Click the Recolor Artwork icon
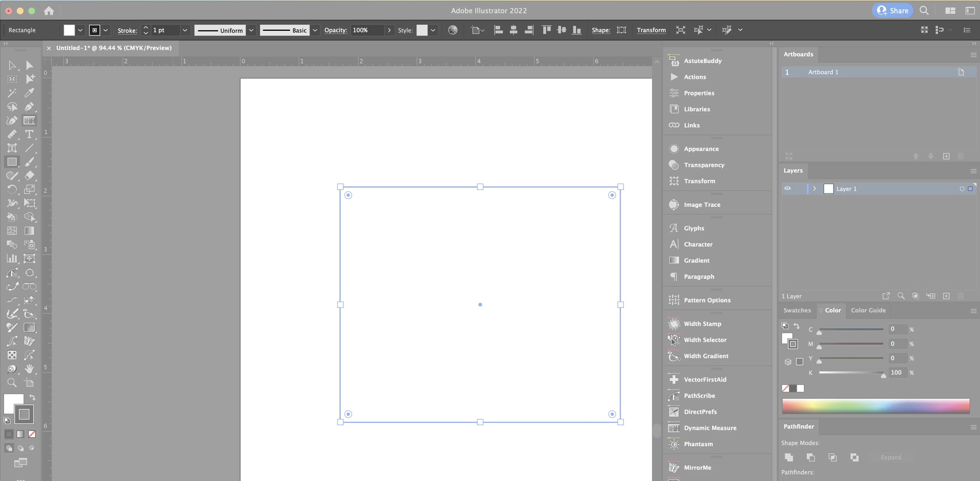This screenshot has width=980, height=481. click(x=453, y=30)
